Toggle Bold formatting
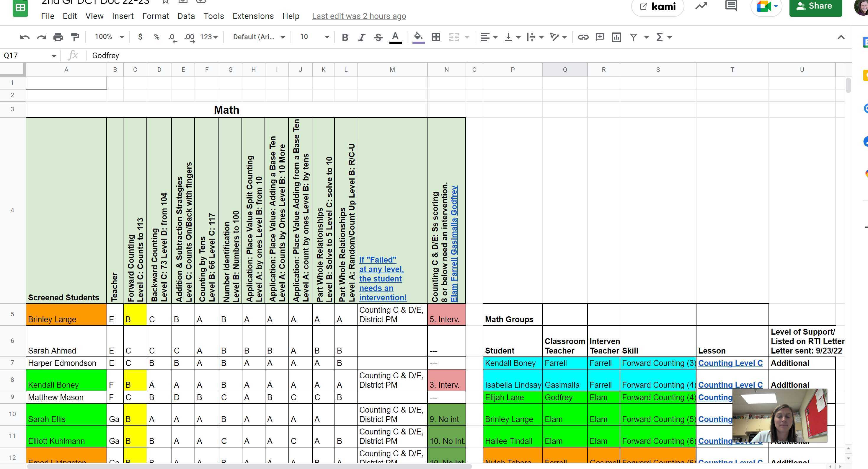This screenshot has width=868, height=469. [345, 37]
